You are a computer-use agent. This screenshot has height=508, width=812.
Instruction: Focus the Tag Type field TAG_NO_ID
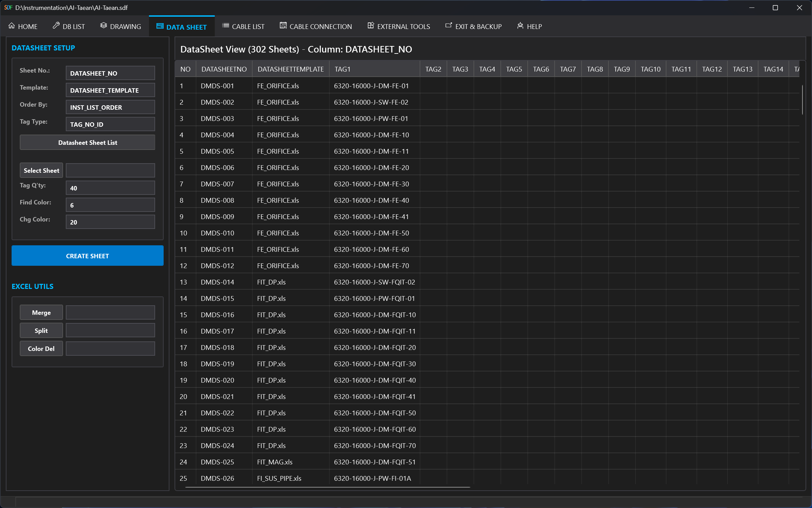click(110, 124)
